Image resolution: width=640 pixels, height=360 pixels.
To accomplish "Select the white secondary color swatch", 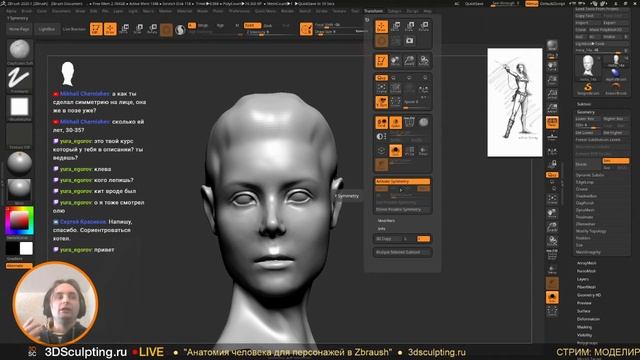I will 26,248.
